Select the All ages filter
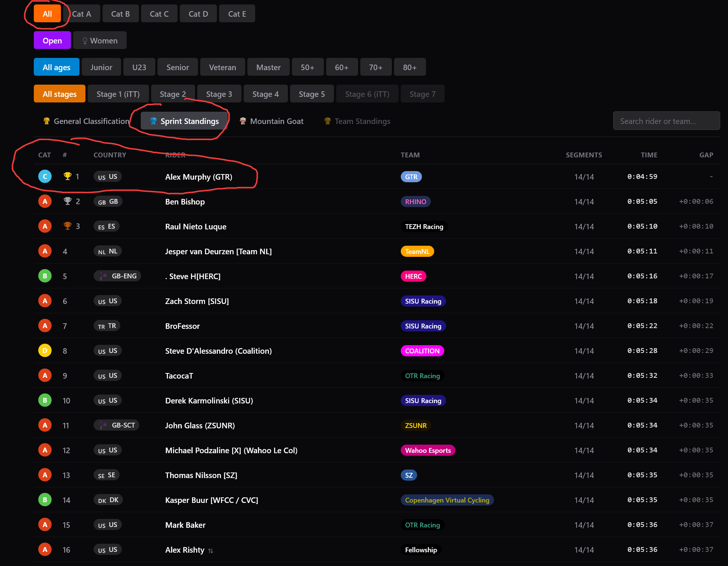Screen dimensions: 728x566 click(56, 67)
